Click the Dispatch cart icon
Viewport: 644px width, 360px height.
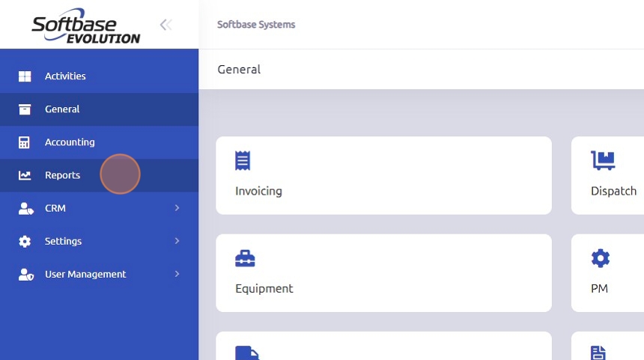pos(603,160)
